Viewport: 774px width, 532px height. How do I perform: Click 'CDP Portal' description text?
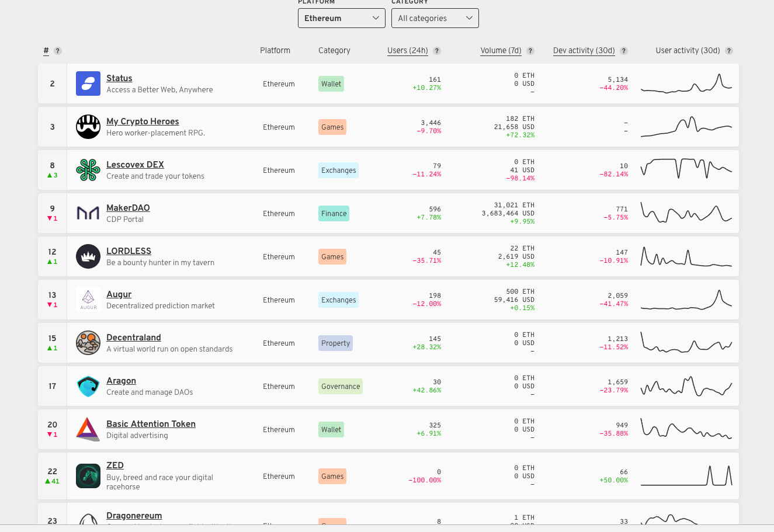pyautogui.click(x=125, y=220)
